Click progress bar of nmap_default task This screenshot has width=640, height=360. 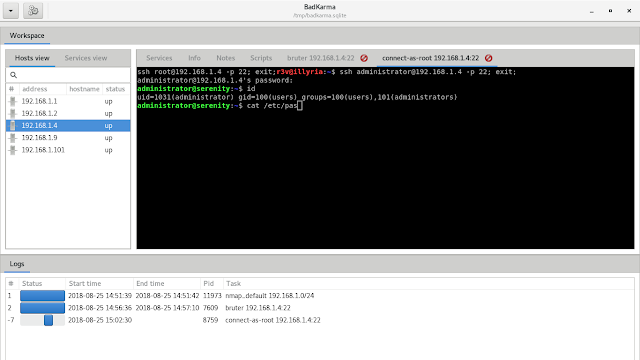click(x=42, y=296)
